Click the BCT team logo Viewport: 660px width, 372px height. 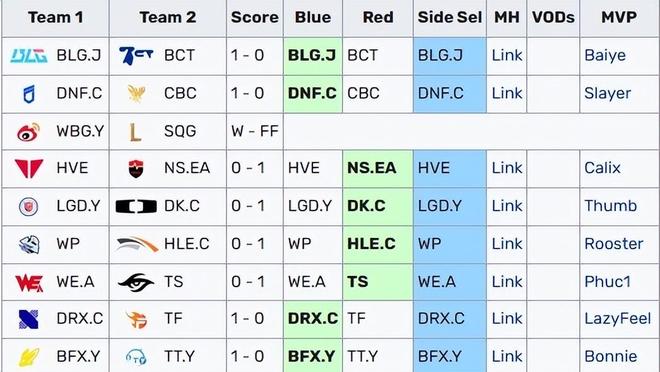tap(136, 56)
